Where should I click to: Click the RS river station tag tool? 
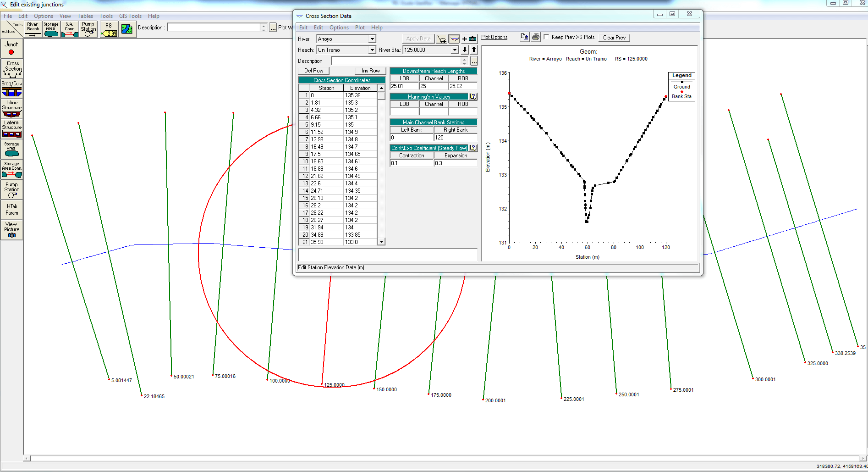click(109, 29)
